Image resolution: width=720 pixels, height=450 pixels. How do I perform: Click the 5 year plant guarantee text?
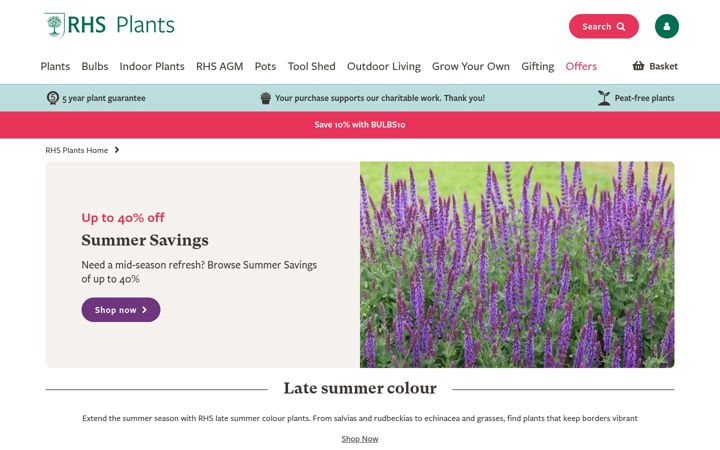[x=104, y=98]
